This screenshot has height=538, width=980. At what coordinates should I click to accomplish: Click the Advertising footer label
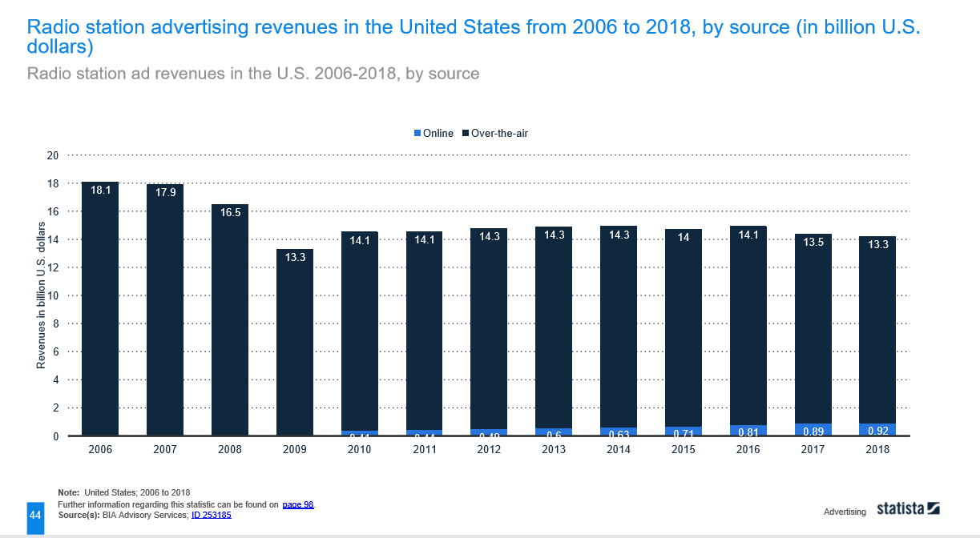pos(845,512)
